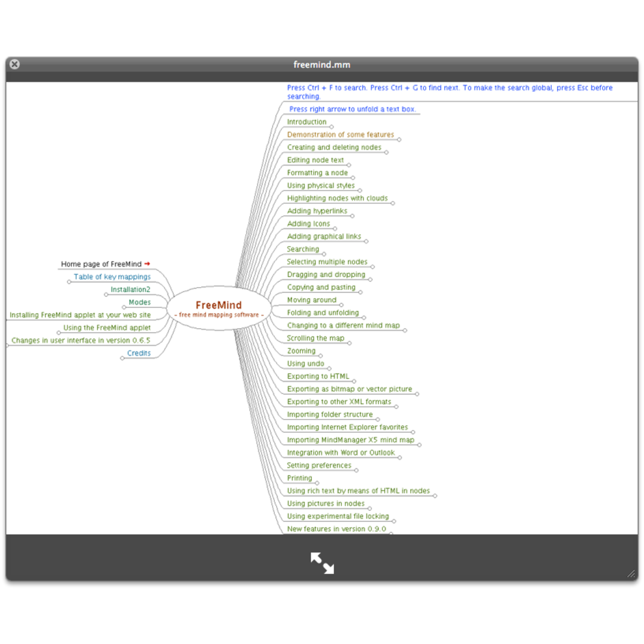644x644 pixels.
Task: Select the Press Ctrl + F to search note
Action: point(450,92)
